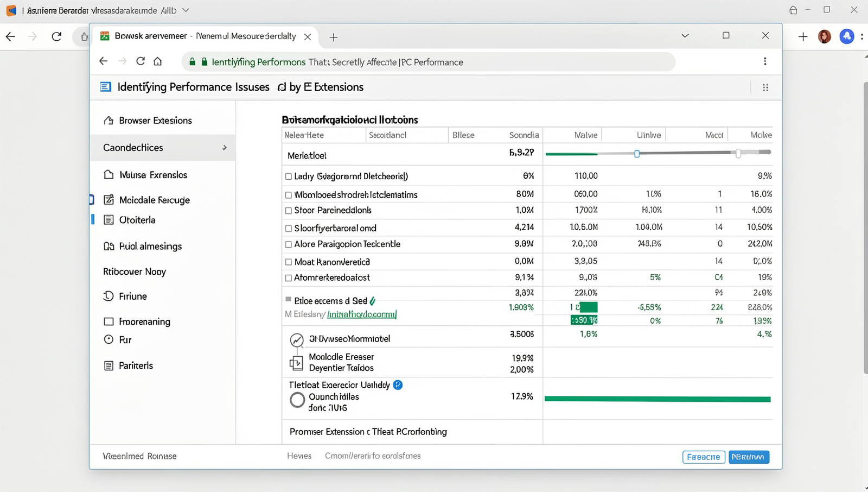Click the green Ounnch idllas progress bar
868x492 pixels.
pos(658,399)
